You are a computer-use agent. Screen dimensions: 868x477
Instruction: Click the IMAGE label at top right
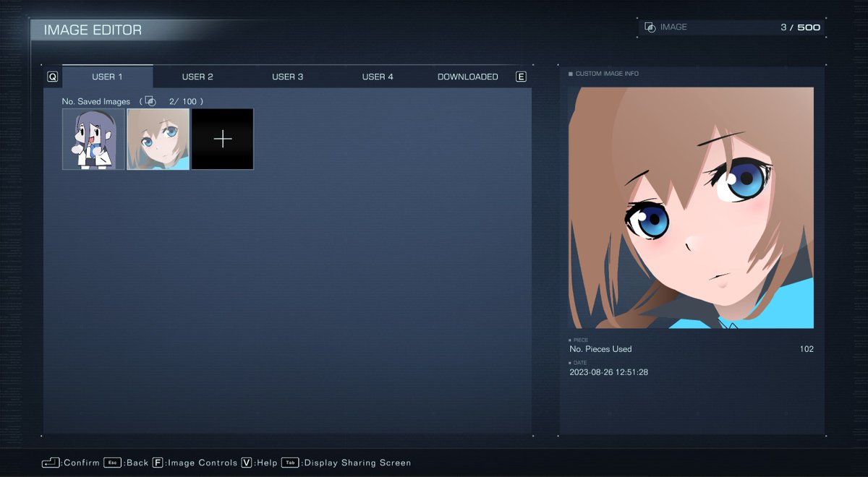click(x=673, y=27)
